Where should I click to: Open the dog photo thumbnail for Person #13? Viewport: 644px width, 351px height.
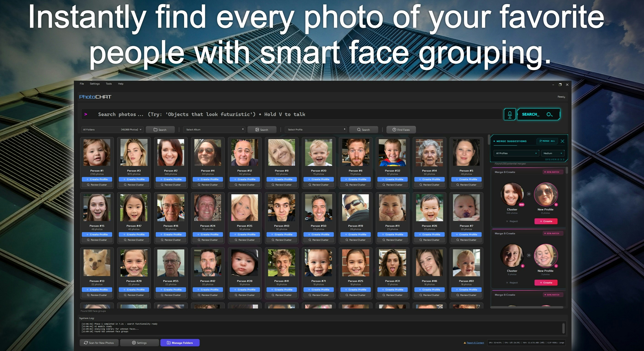pos(97,262)
